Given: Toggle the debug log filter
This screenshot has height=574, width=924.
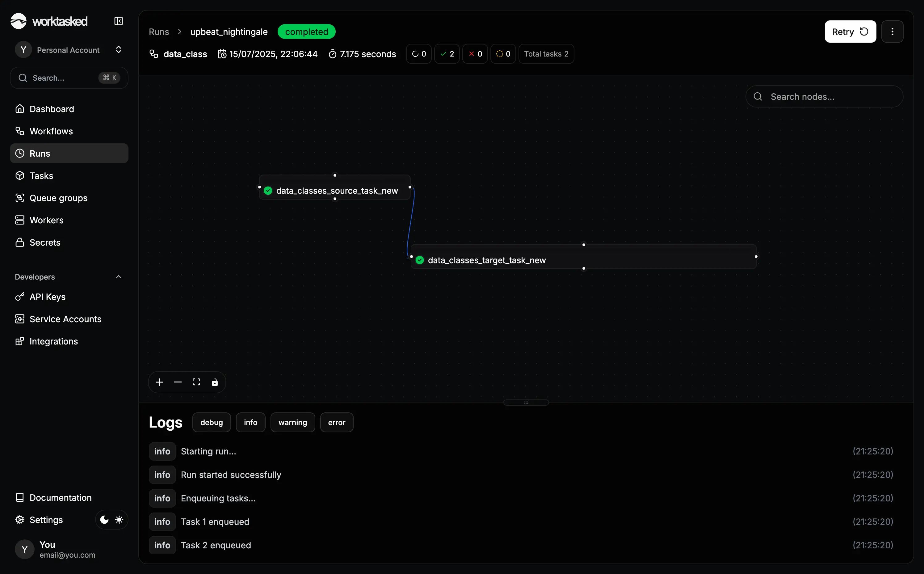Looking at the screenshot, I should tap(211, 422).
